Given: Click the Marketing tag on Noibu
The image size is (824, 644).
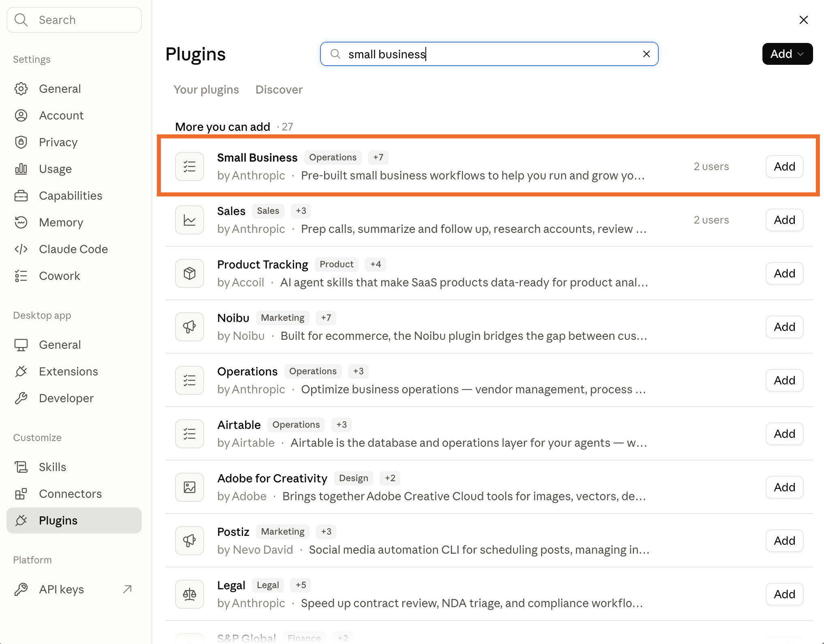Looking at the screenshot, I should [x=283, y=318].
